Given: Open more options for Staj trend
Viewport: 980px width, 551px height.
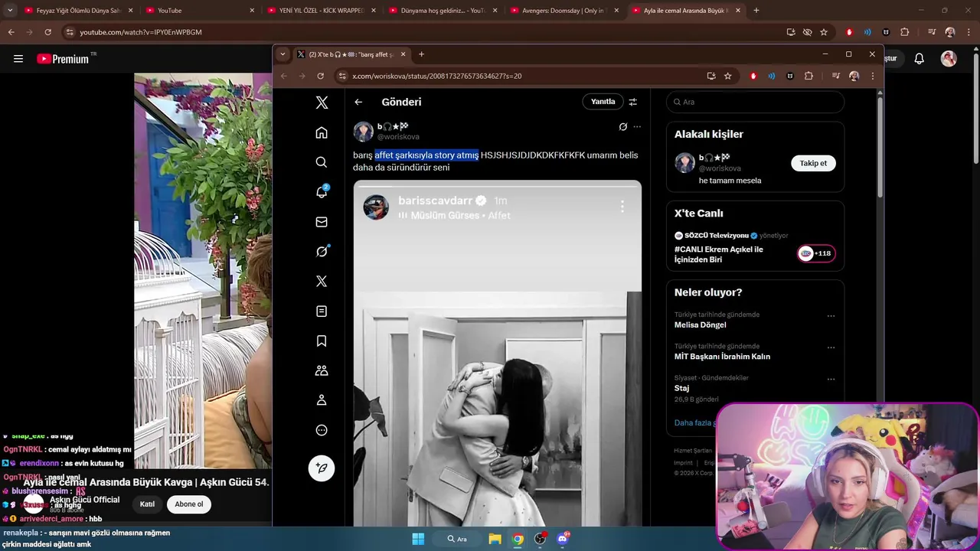Looking at the screenshot, I should pyautogui.click(x=831, y=379).
